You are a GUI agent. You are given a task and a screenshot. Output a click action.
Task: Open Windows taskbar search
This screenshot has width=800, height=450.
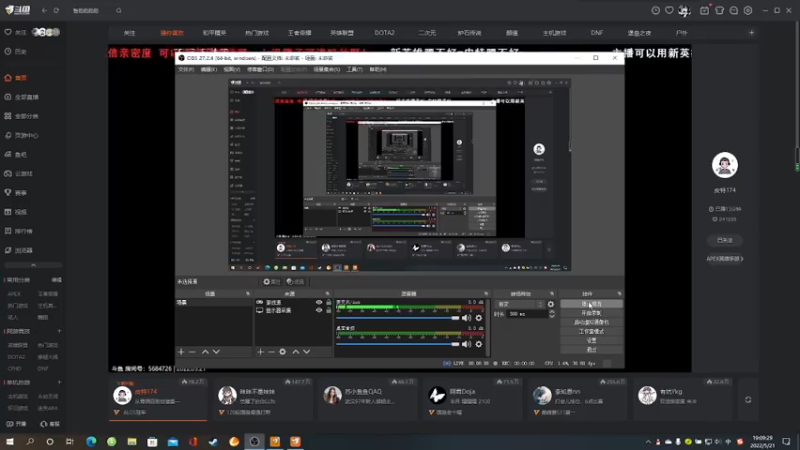tap(30, 441)
